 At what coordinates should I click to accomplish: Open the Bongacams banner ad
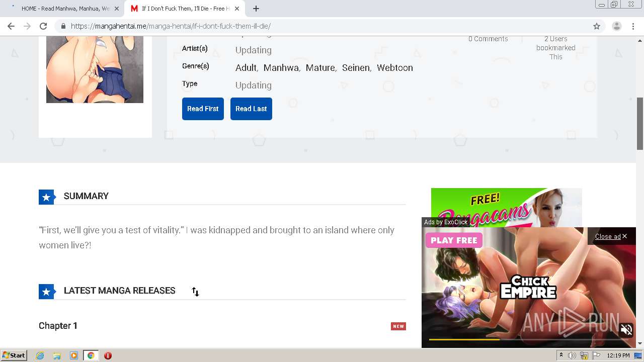506,207
